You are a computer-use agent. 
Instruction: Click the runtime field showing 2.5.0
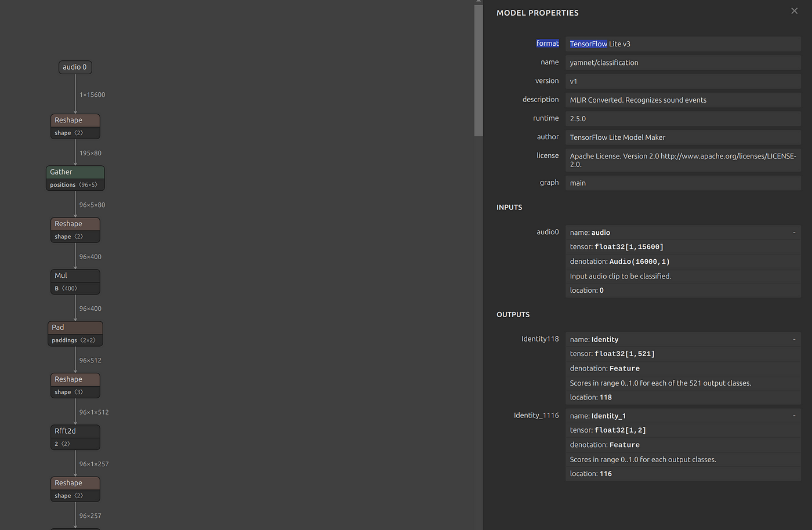tap(683, 118)
